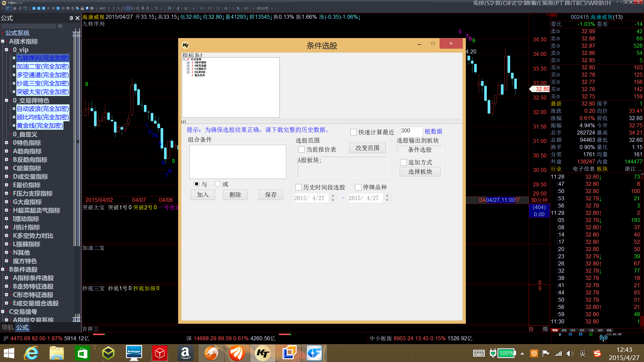Click the lock icon in toolbar

point(82,8)
